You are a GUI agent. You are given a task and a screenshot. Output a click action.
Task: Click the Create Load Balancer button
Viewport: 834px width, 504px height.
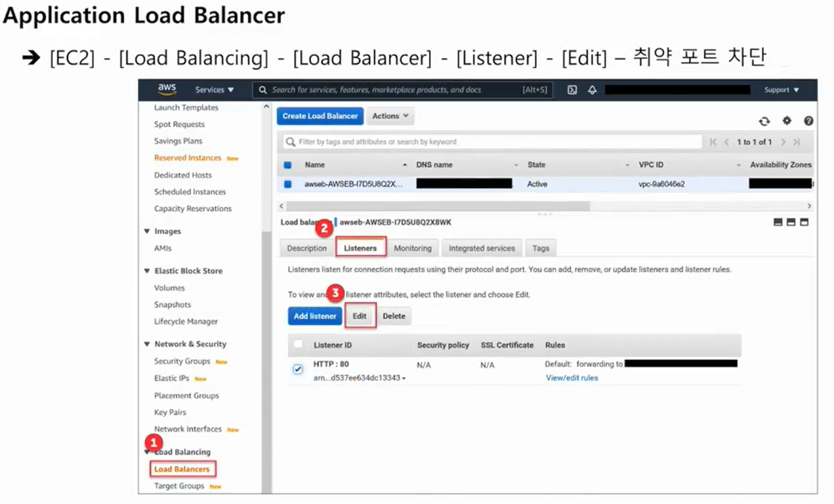[319, 116]
